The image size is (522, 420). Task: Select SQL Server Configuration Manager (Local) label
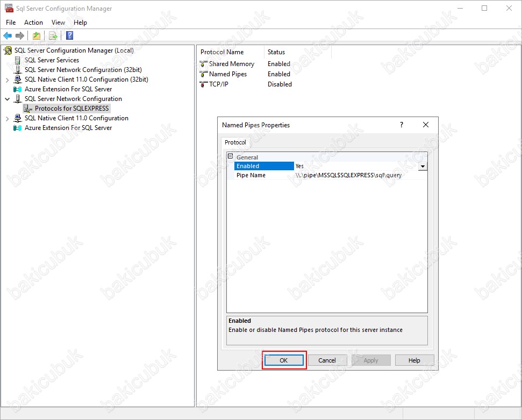click(74, 50)
